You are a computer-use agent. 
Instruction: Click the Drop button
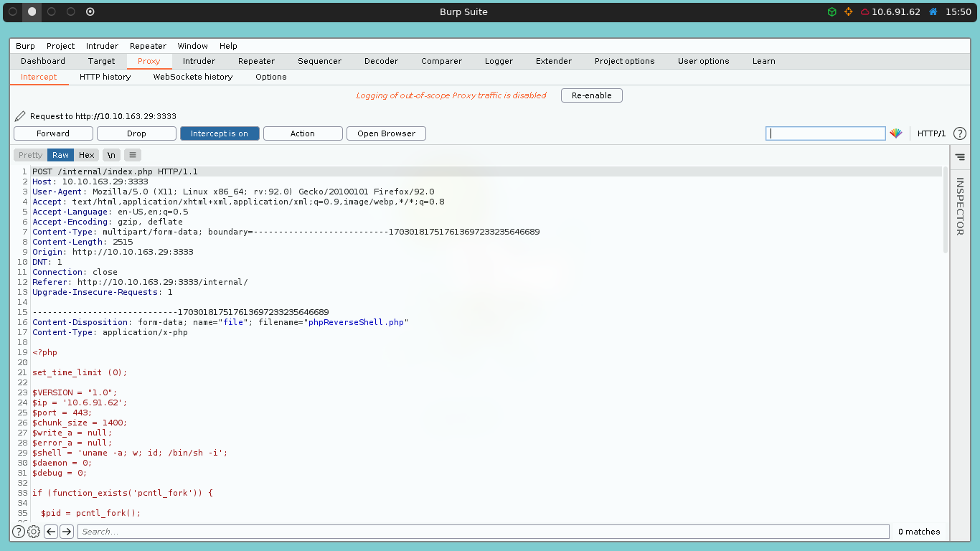(x=136, y=133)
